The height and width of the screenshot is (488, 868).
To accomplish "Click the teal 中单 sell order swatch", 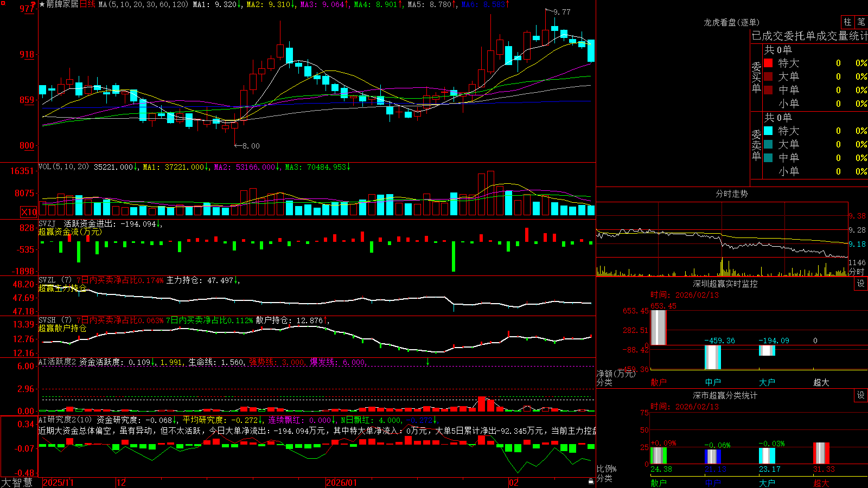I will [768, 158].
